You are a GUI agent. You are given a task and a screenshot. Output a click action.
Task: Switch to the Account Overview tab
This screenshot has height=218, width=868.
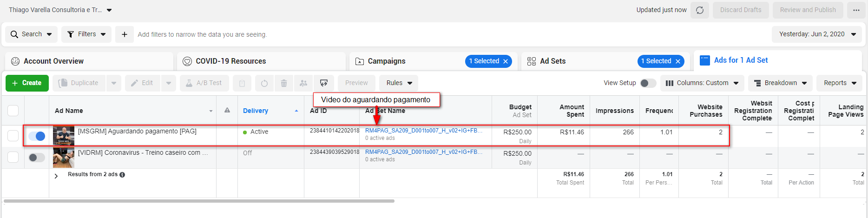point(53,61)
